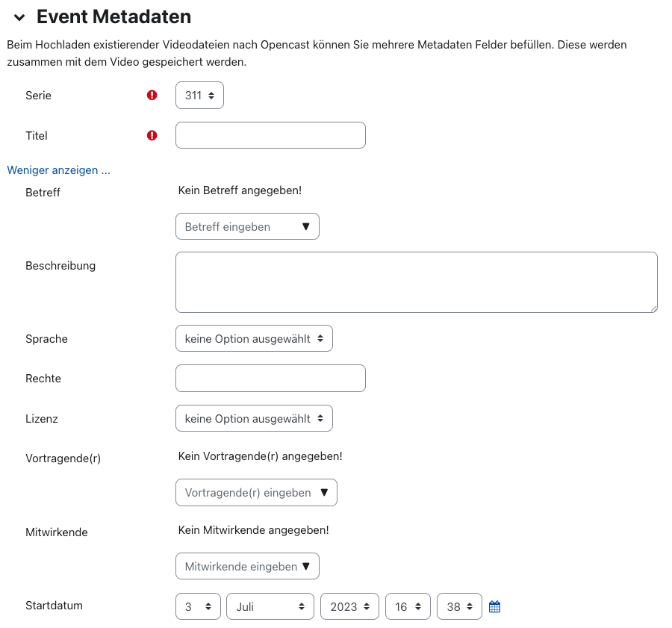The width and height of the screenshot is (672, 628).
Task: Open the Startdatum minute dropdown showing 38
Action: [x=459, y=606]
